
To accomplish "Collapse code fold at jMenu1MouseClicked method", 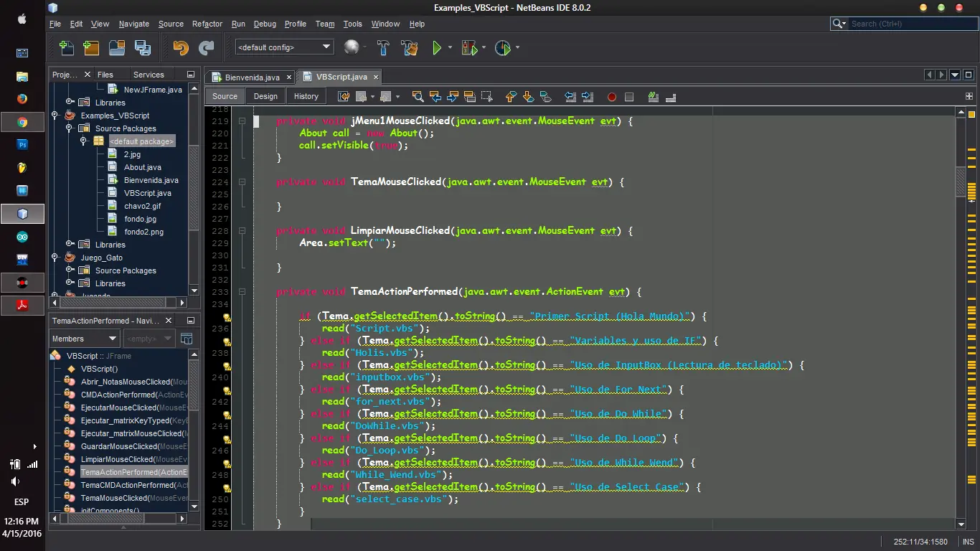I will click(242, 121).
